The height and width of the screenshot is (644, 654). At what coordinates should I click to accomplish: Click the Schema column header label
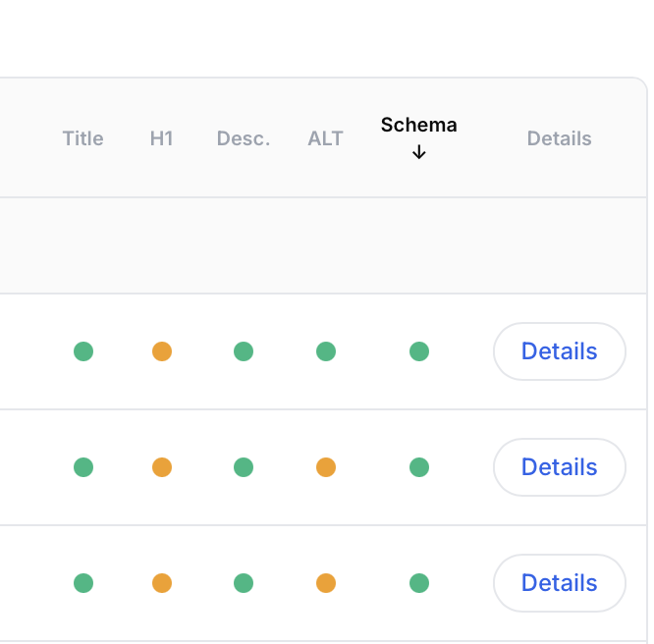[419, 126]
